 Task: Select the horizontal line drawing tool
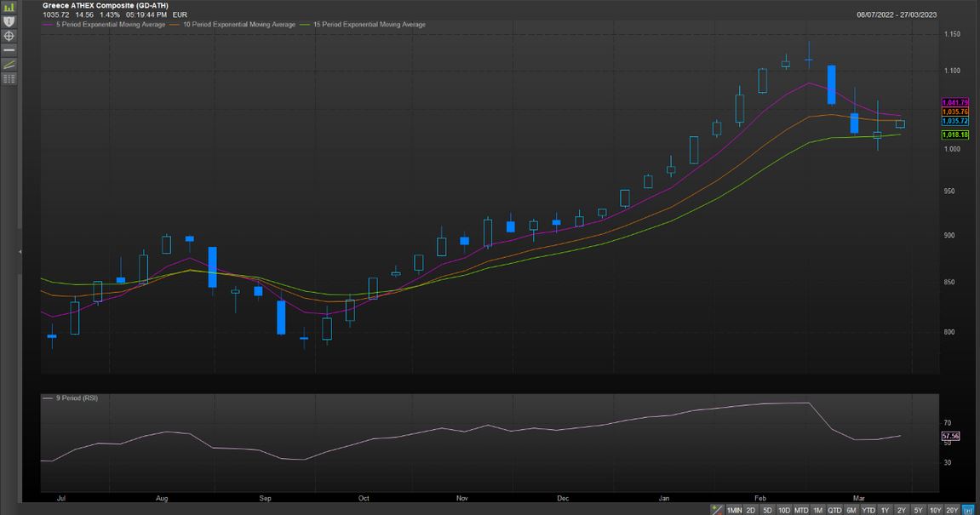tap(9, 50)
